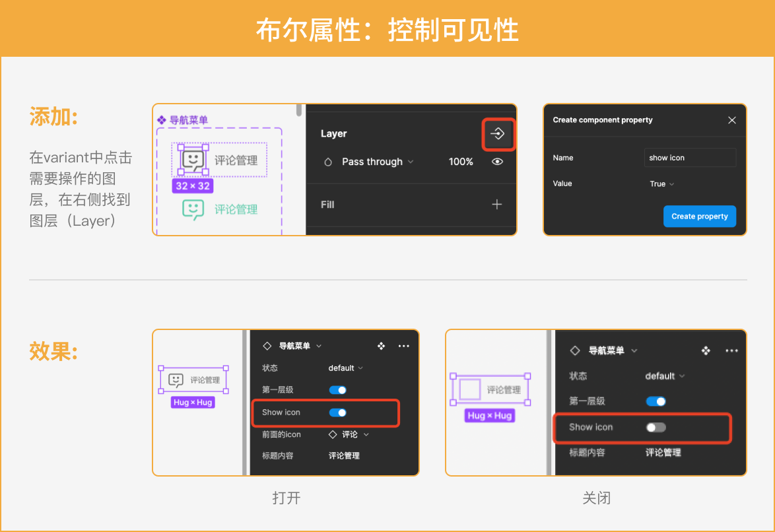Open the three-dots menu in open panel
Image resolution: width=775 pixels, height=532 pixels.
point(404,346)
